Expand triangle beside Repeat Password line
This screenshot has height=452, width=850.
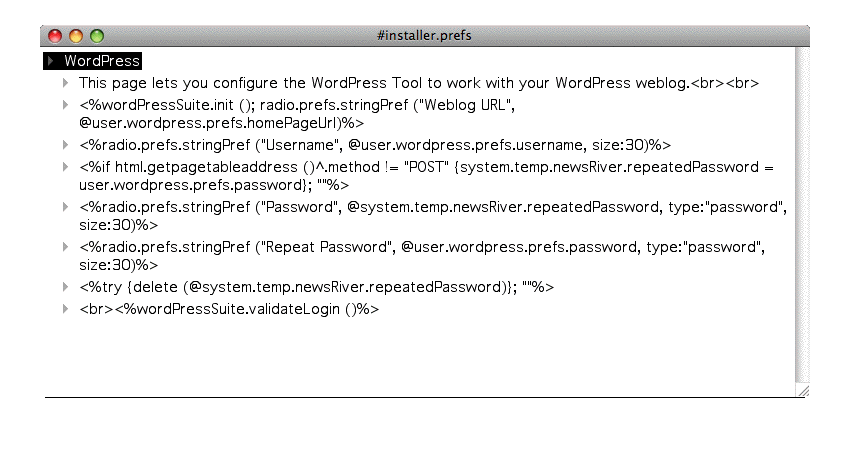coord(66,247)
